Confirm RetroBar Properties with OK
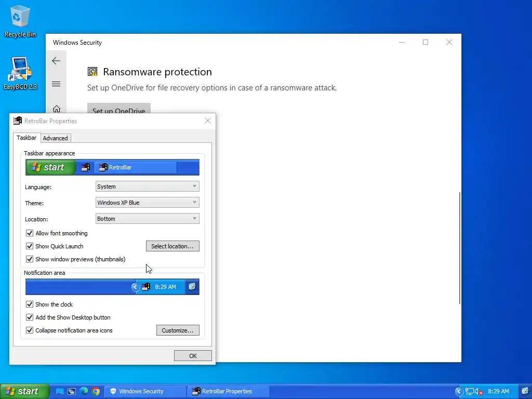 [193, 355]
